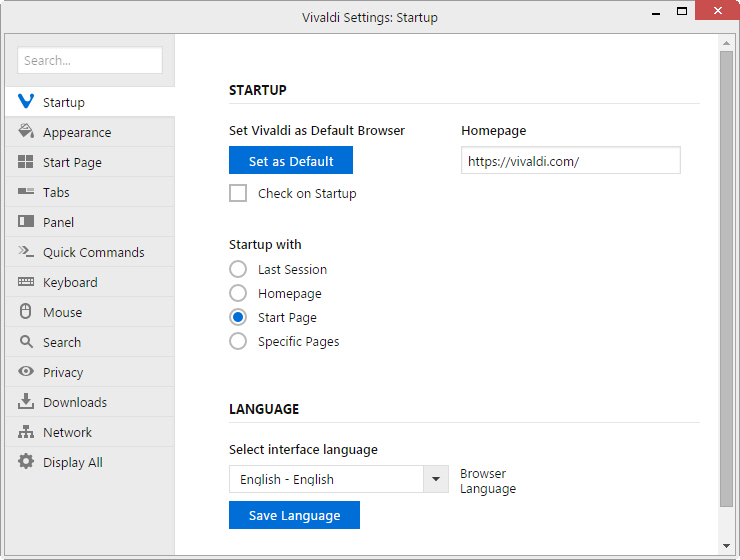Open the interface language dropdown
Viewport: 740px width, 560px height.
339,479
